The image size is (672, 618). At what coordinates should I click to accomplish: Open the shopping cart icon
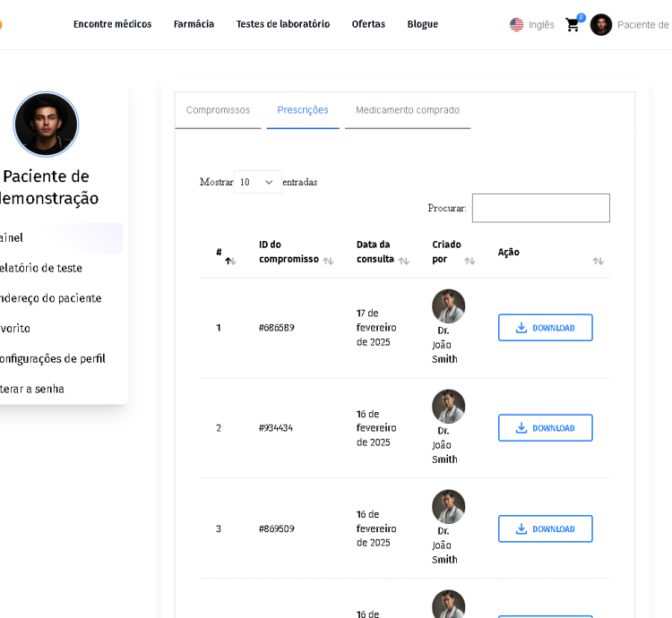[x=572, y=25]
